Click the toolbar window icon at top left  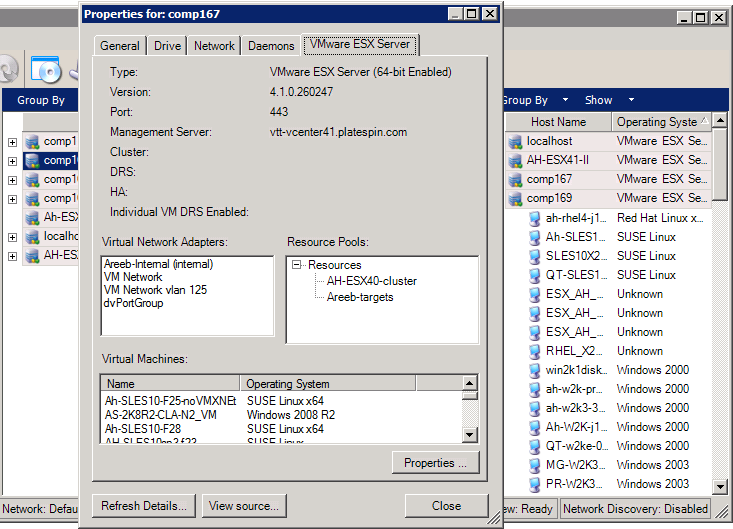pos(46,69)
